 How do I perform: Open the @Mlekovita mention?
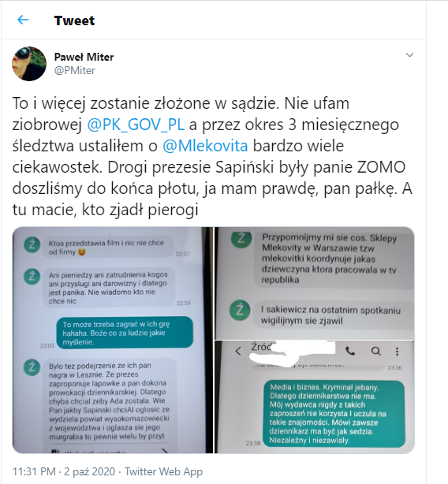(205, 146)
